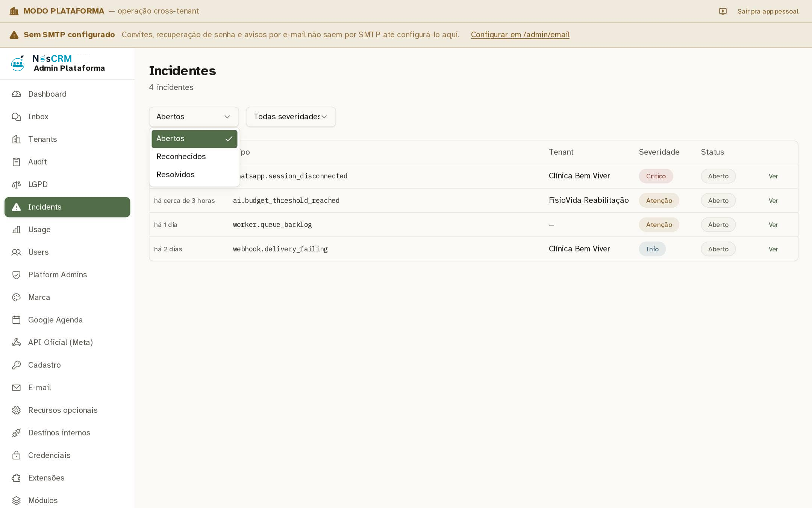
Task: Follow the Configurar em /admin/email link
Action: [520, 35]
